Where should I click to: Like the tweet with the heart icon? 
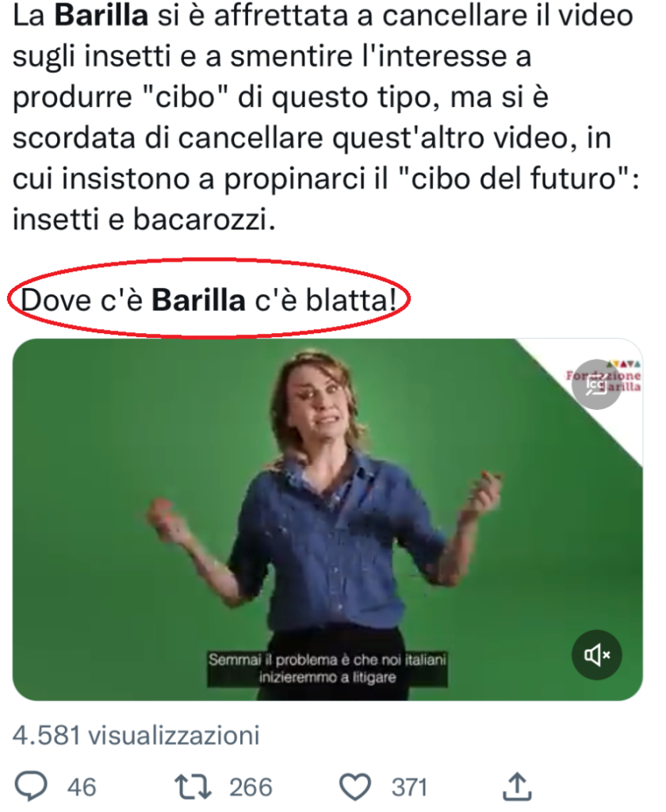click(x=354, y=787)
